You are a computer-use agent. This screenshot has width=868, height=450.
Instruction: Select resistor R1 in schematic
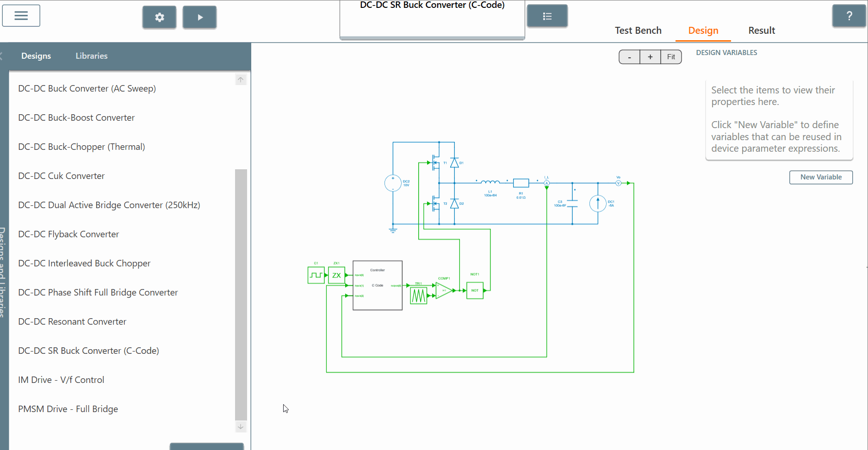click(x=521, y=183)
